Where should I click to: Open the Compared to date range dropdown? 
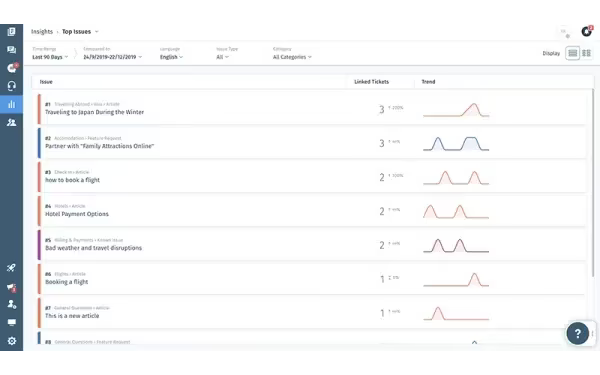click(112, 57)
